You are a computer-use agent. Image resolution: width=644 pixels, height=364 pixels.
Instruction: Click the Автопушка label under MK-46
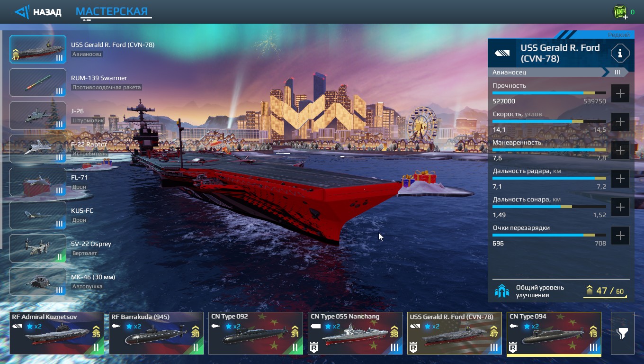[x=87, y=286]
